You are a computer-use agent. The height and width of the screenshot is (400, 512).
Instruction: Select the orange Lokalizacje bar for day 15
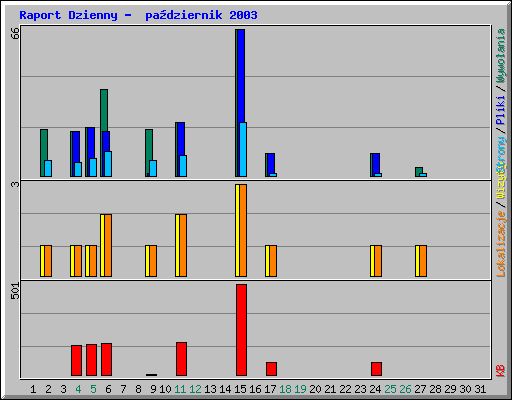(x=243, y=230)
